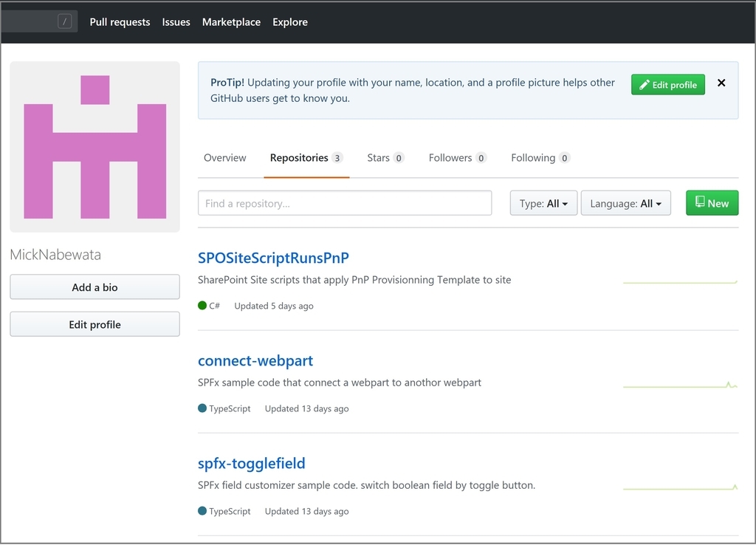
Task: Click the top-left search bar field
Action: (40, 21)
